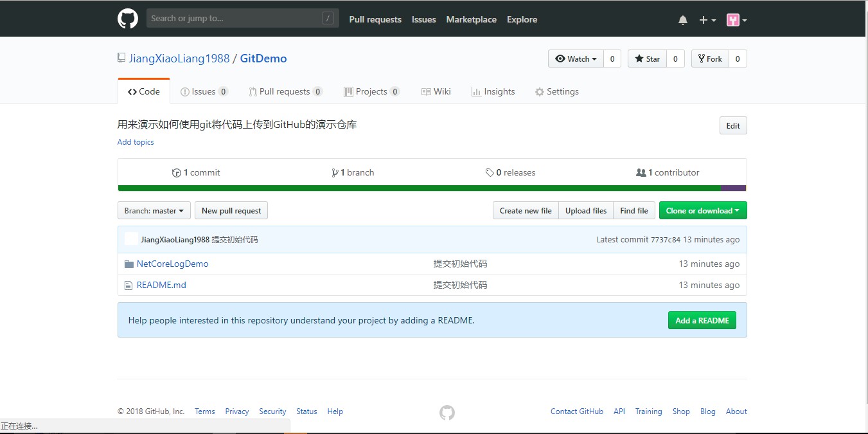Screen dimensions: 868x434
Task: Open the notifications bell icon
Action: (682, 20)
